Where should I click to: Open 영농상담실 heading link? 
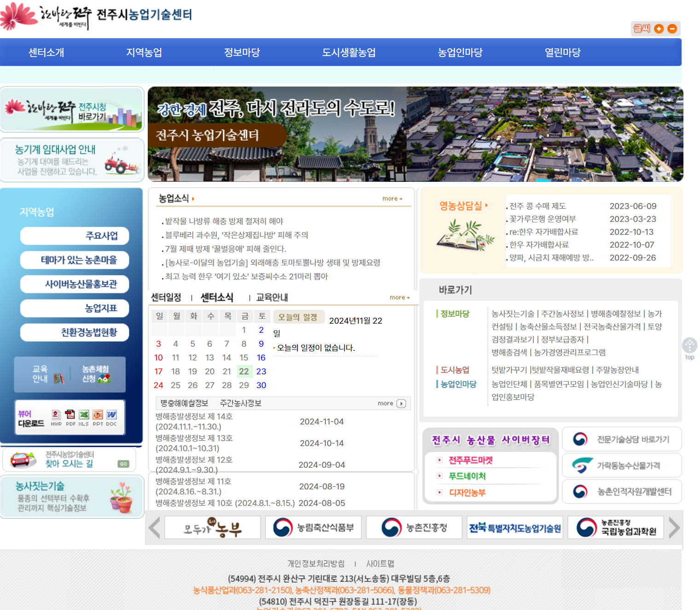pos(463,206)
